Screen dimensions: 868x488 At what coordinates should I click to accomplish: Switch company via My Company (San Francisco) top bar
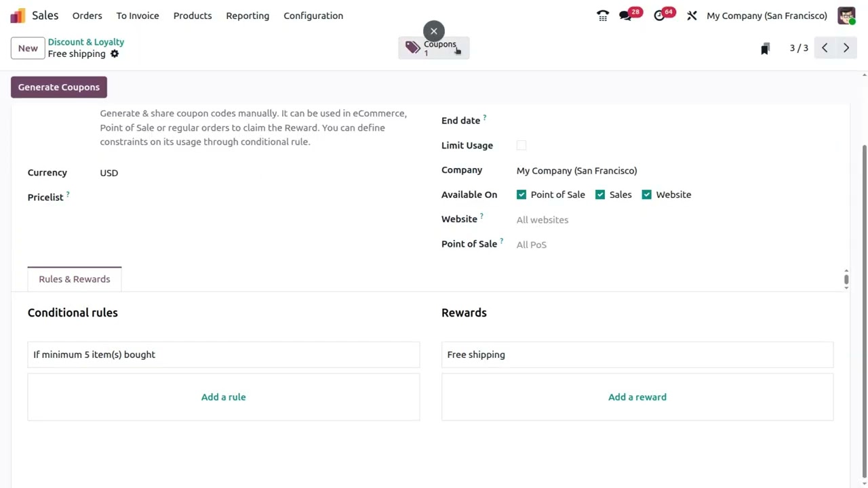pyautogui.click(x=767, y=16)
